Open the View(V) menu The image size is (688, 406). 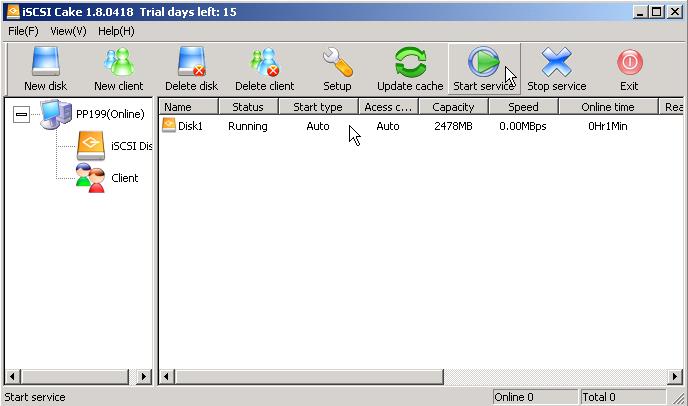(68, 31)
